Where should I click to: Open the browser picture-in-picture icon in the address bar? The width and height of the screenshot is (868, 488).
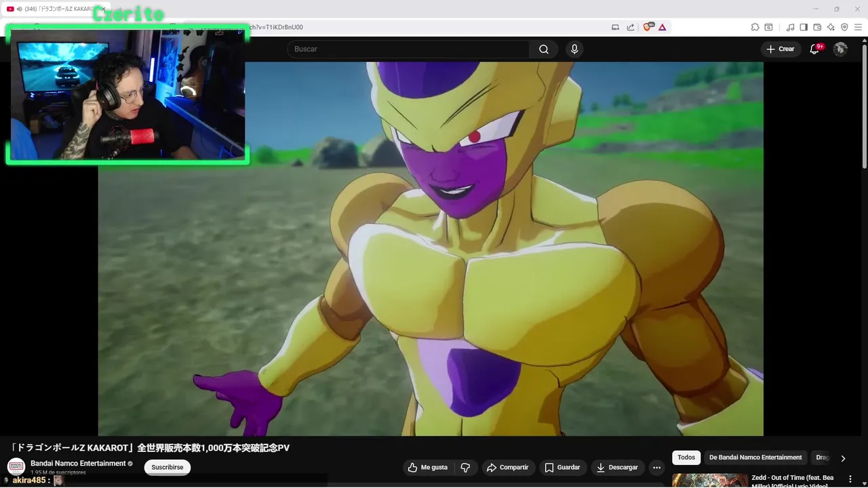tap(615, 27)
